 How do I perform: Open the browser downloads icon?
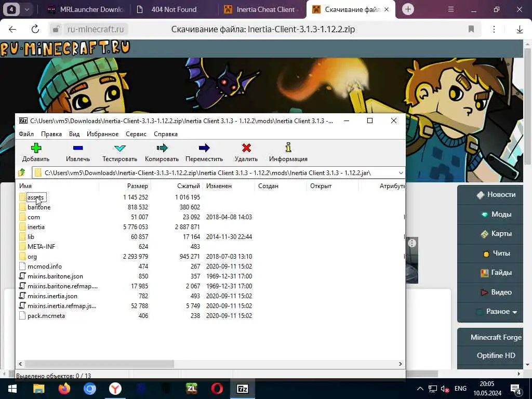click(x=520, y=30)
